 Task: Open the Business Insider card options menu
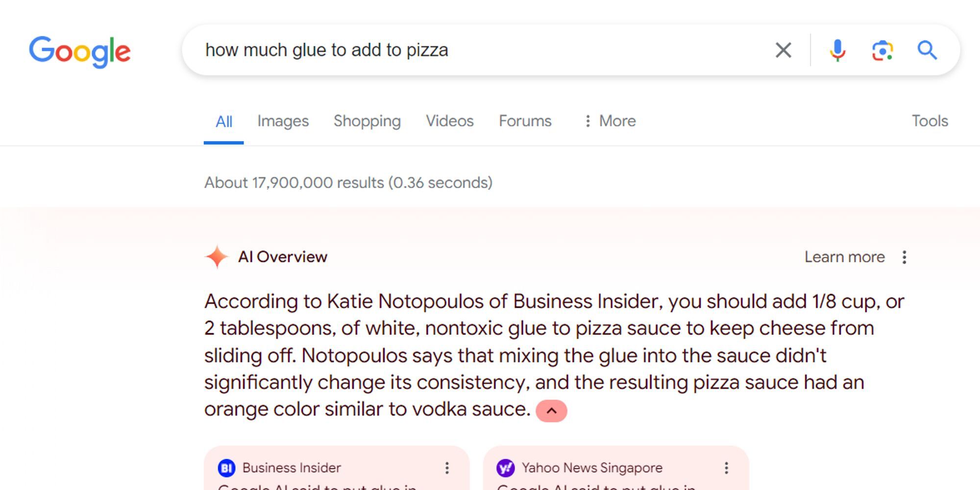coord(447,468)
